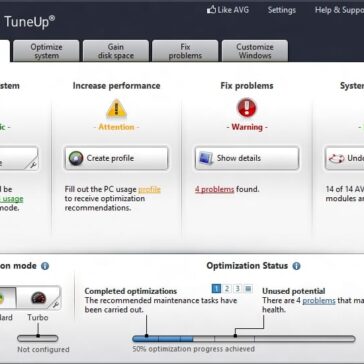Click the Not configured mode slider

pos(38,339)
